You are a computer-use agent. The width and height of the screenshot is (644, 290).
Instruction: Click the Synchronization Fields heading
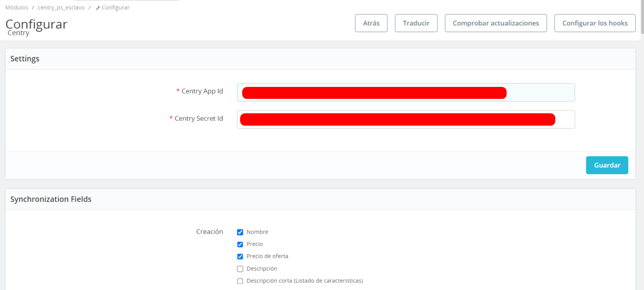click(51, 199)
